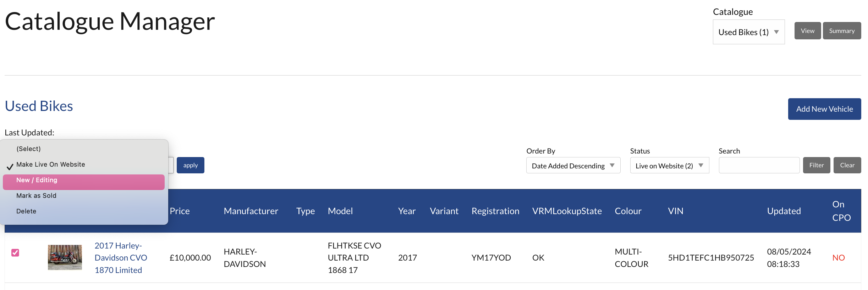
Task: Pick Delete in the action menu
Action: 26,211
